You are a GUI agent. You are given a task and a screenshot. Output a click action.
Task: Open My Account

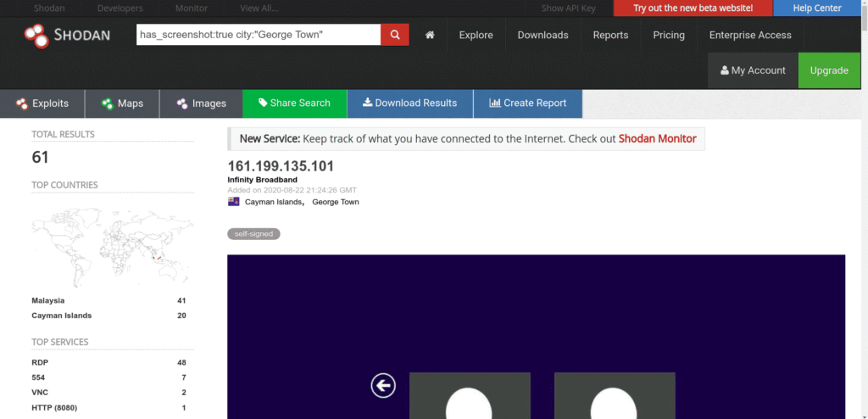coord(753,70)
